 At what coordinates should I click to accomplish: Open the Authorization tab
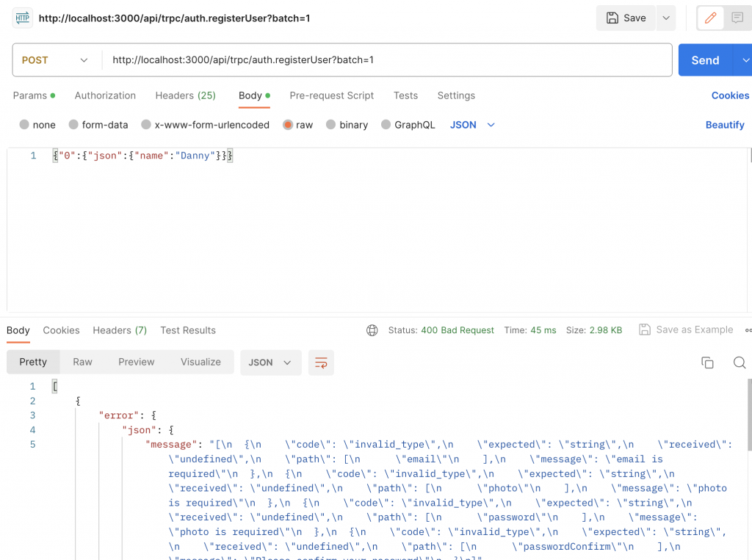point(105,95)
